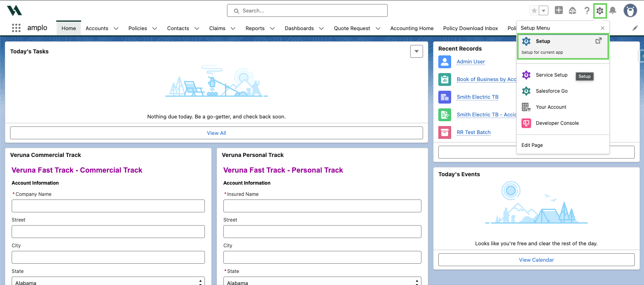Click the Developer Console pink icon
Viewport: 644px width, 285px height.
click(x=526, y=123)
